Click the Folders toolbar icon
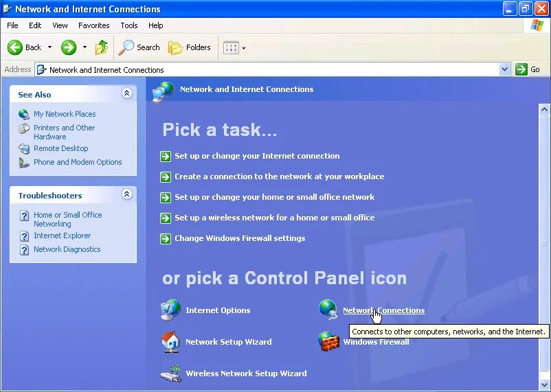 175,47
